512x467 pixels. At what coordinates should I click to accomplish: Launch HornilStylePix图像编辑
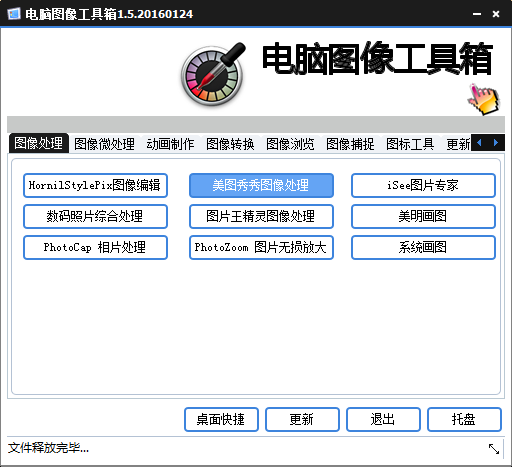click(95, 185)
